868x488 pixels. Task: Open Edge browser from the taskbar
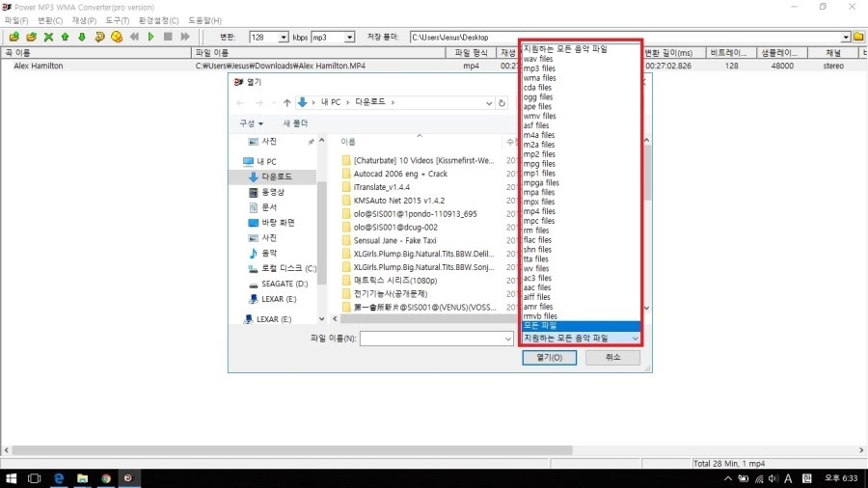(x=58, y=478)
